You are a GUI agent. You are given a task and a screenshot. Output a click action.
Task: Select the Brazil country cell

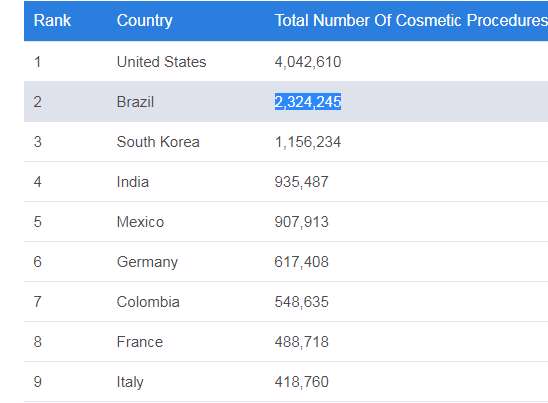point(135,102)
